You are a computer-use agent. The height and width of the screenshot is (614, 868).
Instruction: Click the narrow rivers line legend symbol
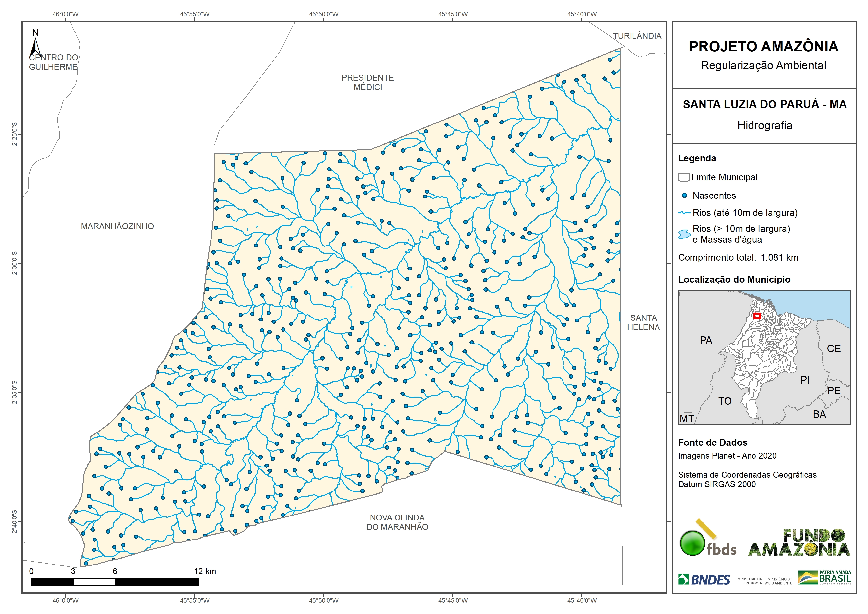(684, 213)
